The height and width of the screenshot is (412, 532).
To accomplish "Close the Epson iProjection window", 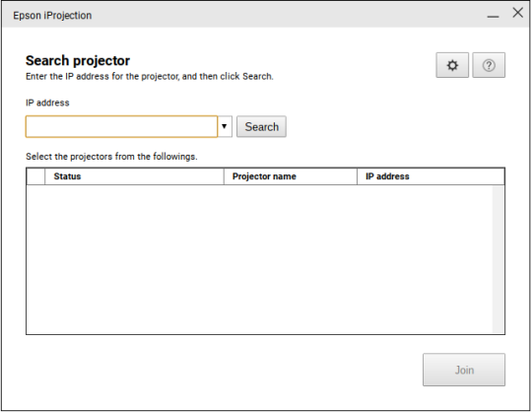I will click(518, 13).
